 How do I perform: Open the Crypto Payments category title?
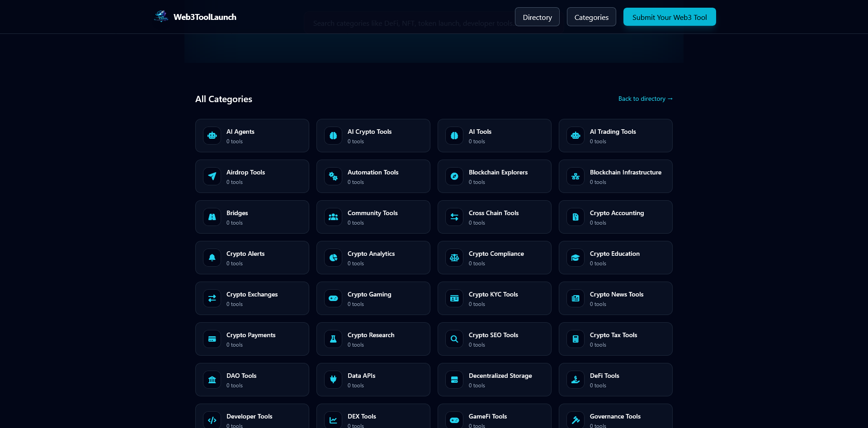251,335
